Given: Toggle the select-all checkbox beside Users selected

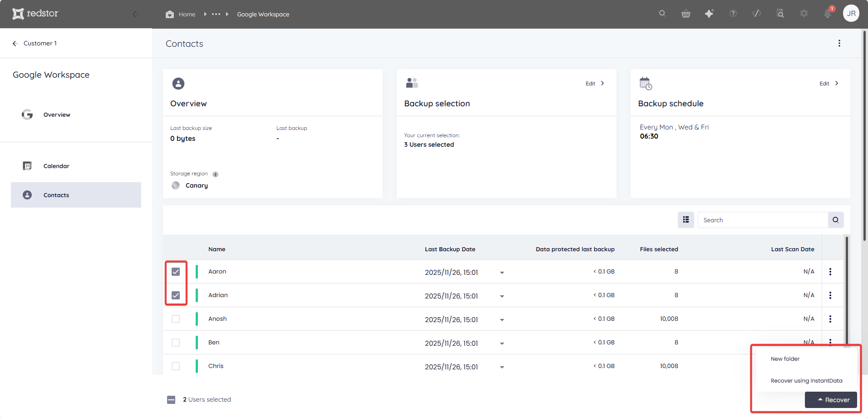Looking at the screenshot, I should coord(171,400).
